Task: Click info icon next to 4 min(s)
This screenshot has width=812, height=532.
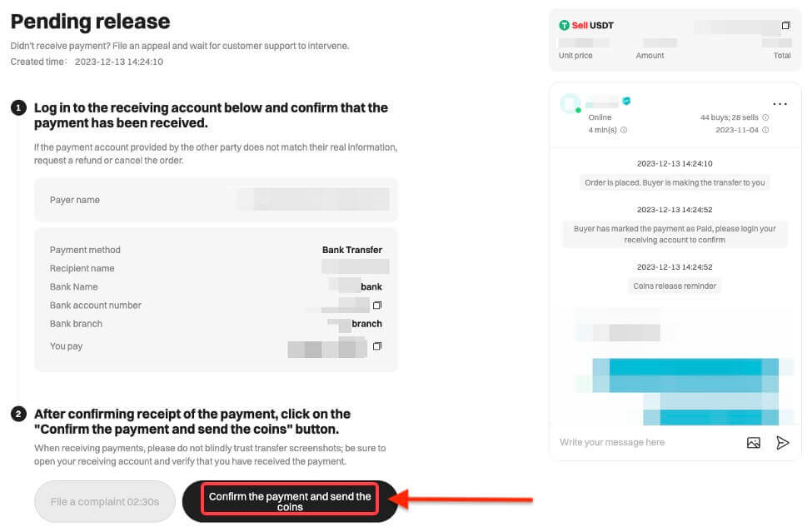Action: tap(624, 130)
